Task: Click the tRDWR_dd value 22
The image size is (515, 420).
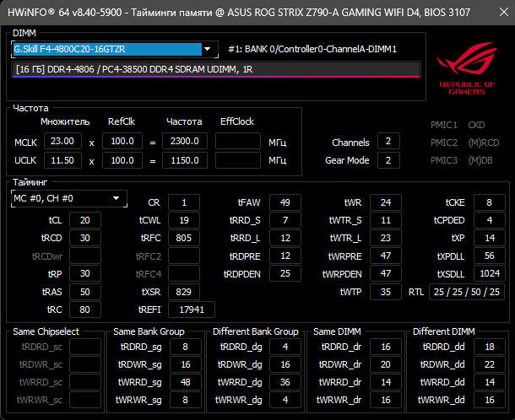Action: (x=490, y=364)
